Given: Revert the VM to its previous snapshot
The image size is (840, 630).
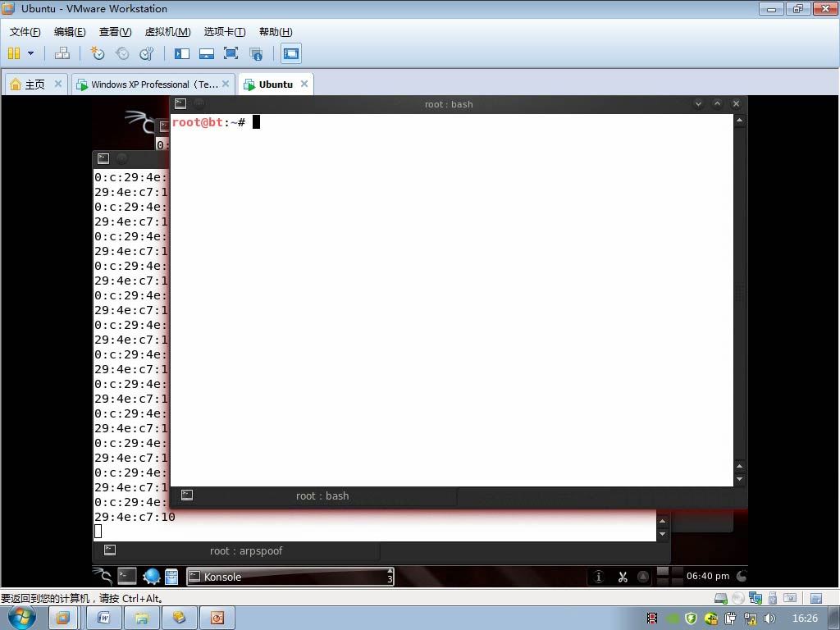Looking at the screenshot, I should [122, 53].
